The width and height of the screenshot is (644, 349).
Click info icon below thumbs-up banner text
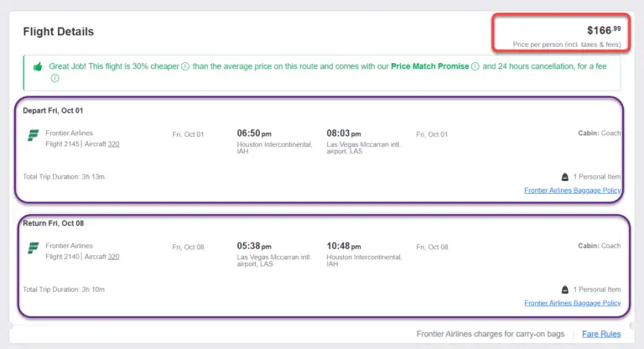pyautogui.click(x=55, y=78)
